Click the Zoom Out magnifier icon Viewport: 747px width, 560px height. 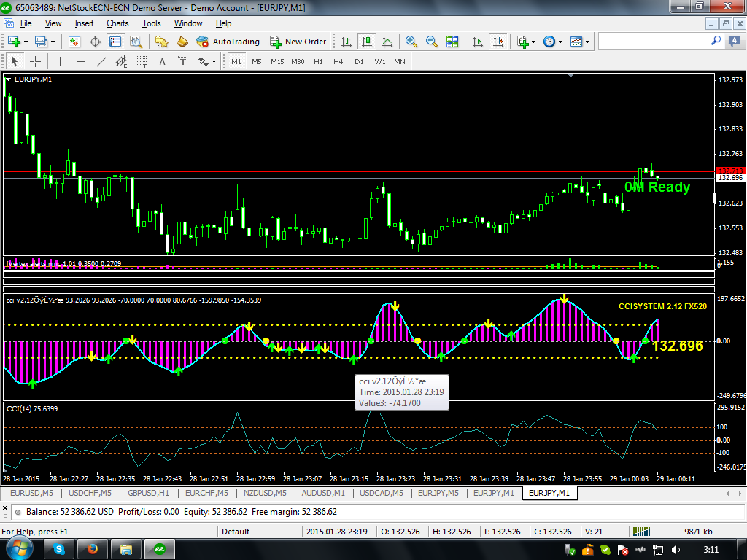tap(432, 42)
